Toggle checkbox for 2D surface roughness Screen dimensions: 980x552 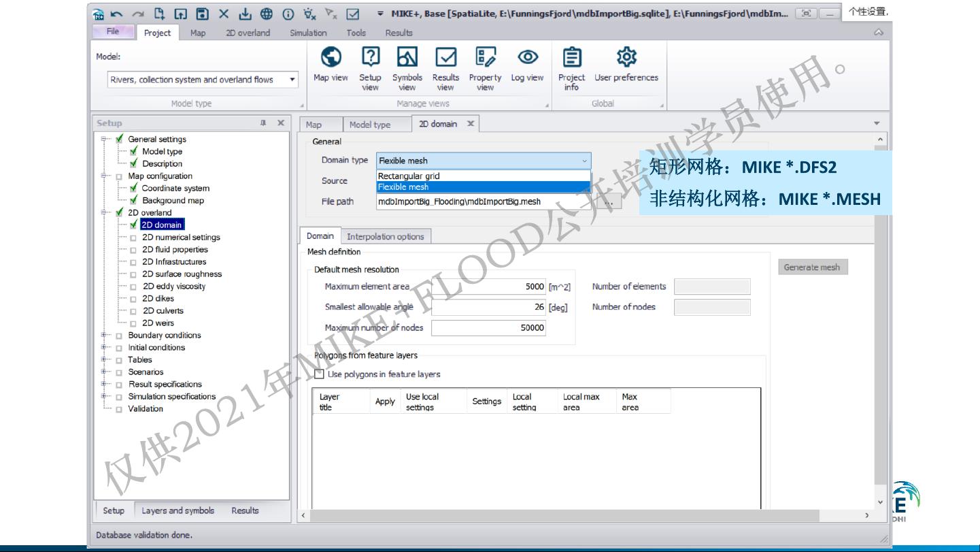click(x=133, y=274)
